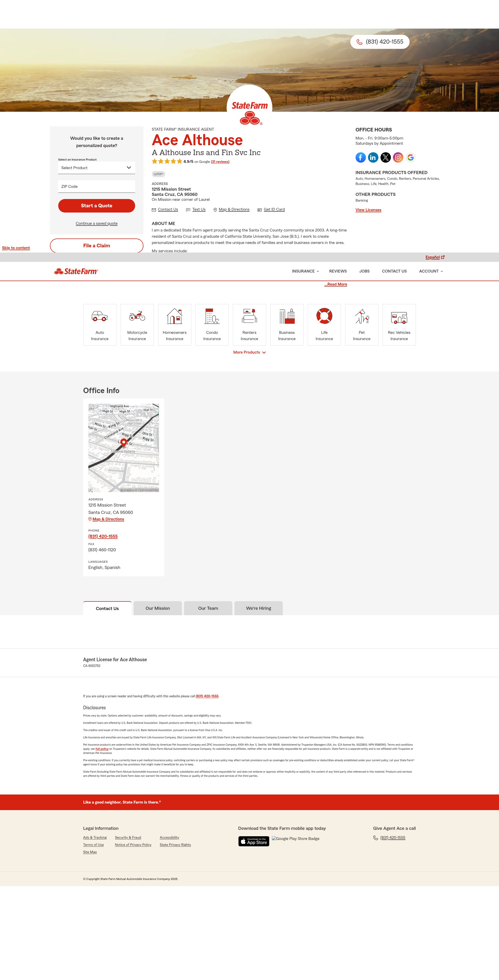This screenshot has width=499, height=980.
Task: Click the header phone number button
Action: pyautogui.click(x=380, y=42)
